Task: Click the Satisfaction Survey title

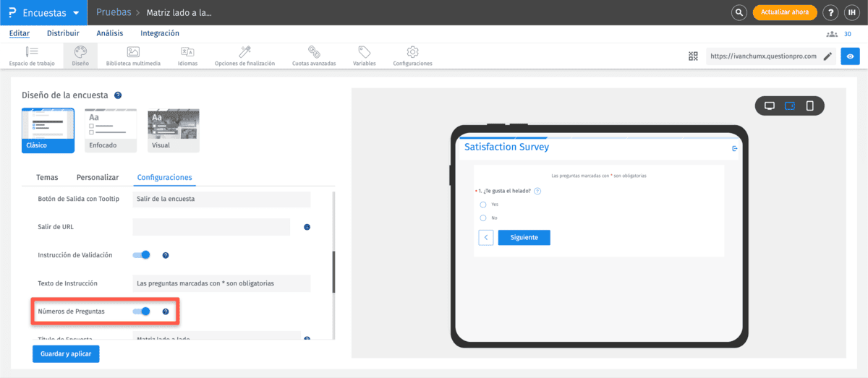Action: [506, 147]
